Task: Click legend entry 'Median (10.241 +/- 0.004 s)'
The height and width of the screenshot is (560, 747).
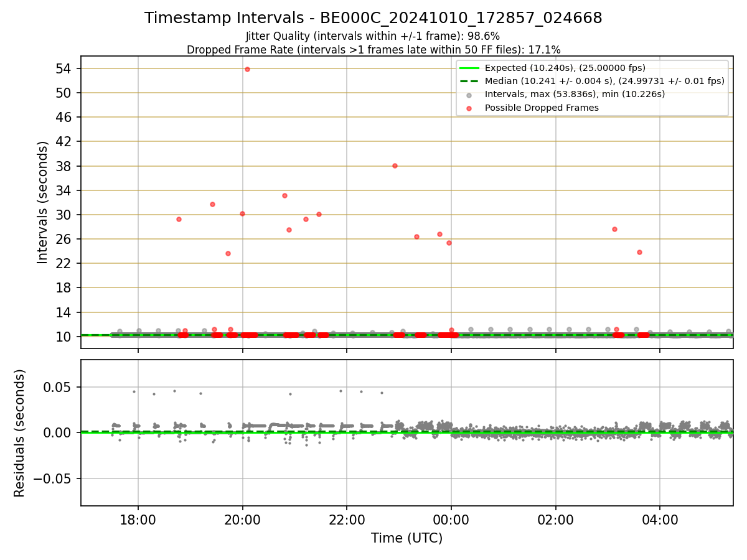Action: tap(604, 81)
